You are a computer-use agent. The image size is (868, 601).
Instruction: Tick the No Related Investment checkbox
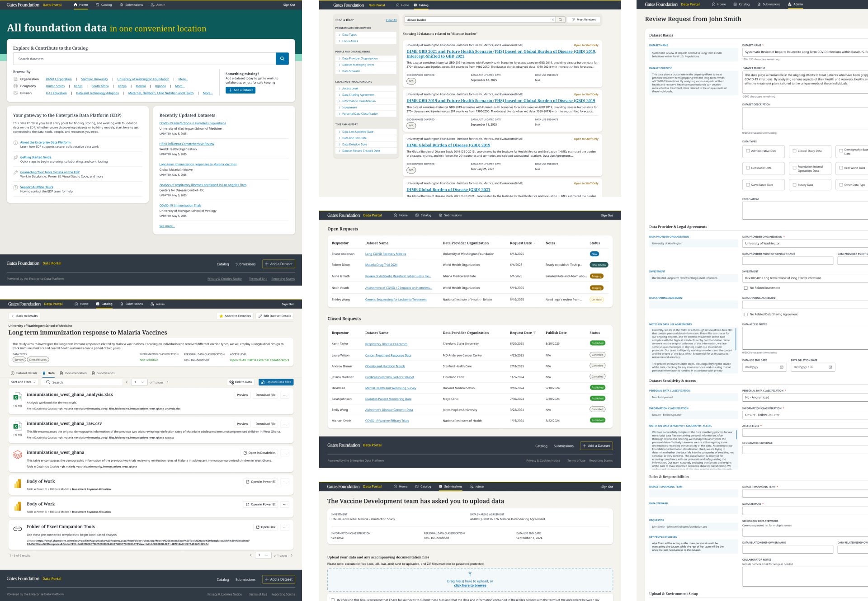click(x=745, y=288)
